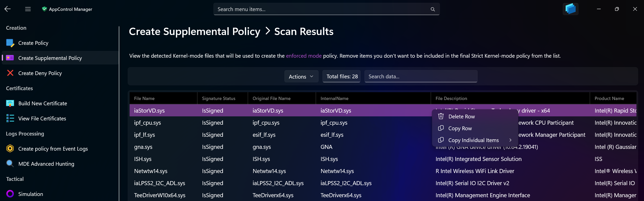644x201 pixels.
Task: Select the ISH.sys file name cell
Action: coord(143,159)
